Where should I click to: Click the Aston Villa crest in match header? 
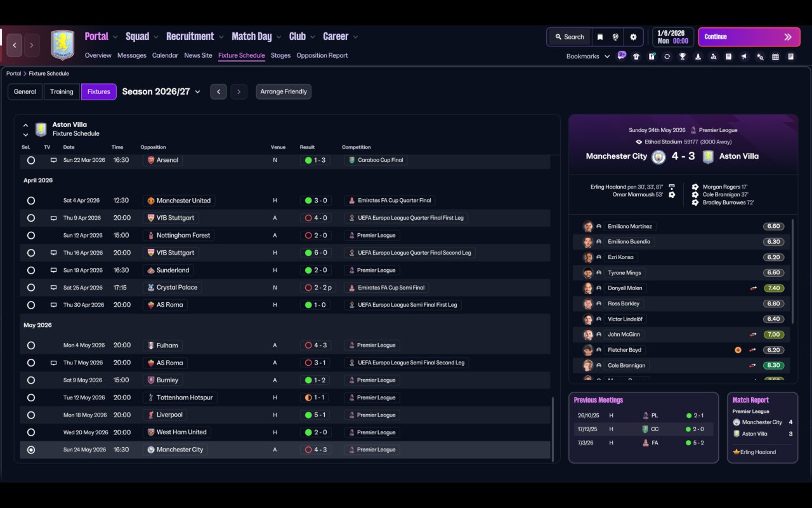[708, 156]
